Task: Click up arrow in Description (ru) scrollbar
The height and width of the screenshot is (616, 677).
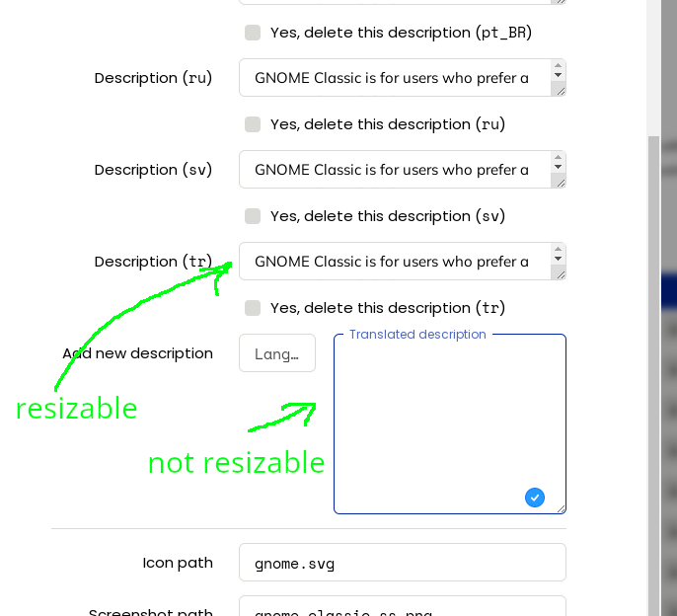Action: (558, 65)
